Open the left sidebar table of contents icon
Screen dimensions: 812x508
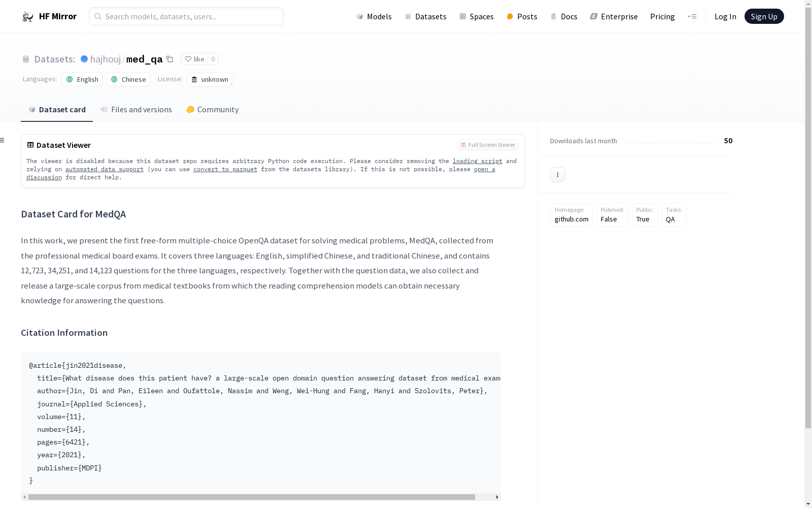pyautogui.click(x=3, y=140)
